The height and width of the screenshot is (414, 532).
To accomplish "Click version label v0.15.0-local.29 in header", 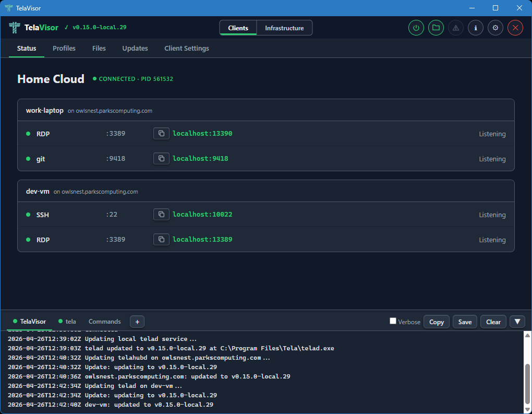I will click(x=100, y=27).
